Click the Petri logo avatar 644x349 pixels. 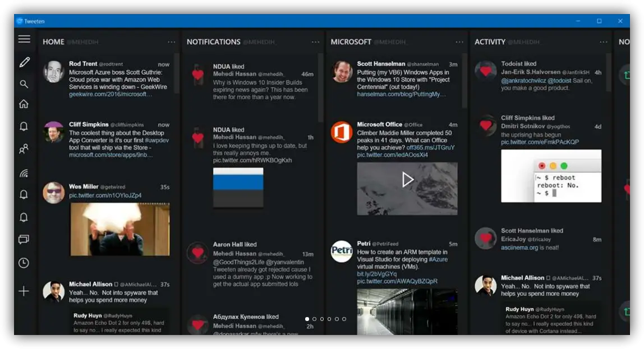[x=342, y=251]
